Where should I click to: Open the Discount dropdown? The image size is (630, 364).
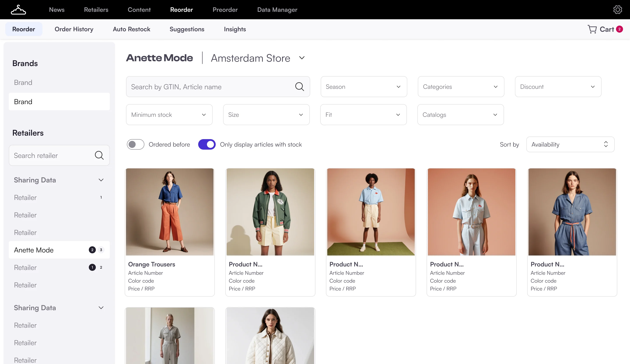point(558,87)
